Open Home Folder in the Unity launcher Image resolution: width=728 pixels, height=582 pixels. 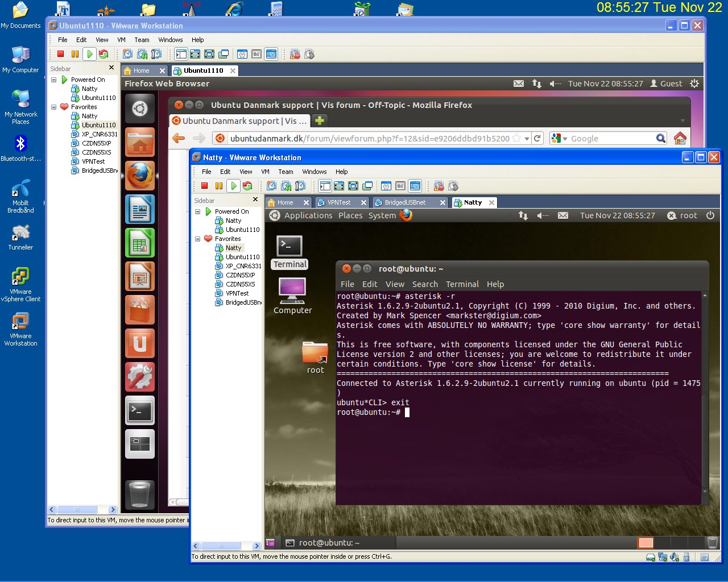pos(140,142)
